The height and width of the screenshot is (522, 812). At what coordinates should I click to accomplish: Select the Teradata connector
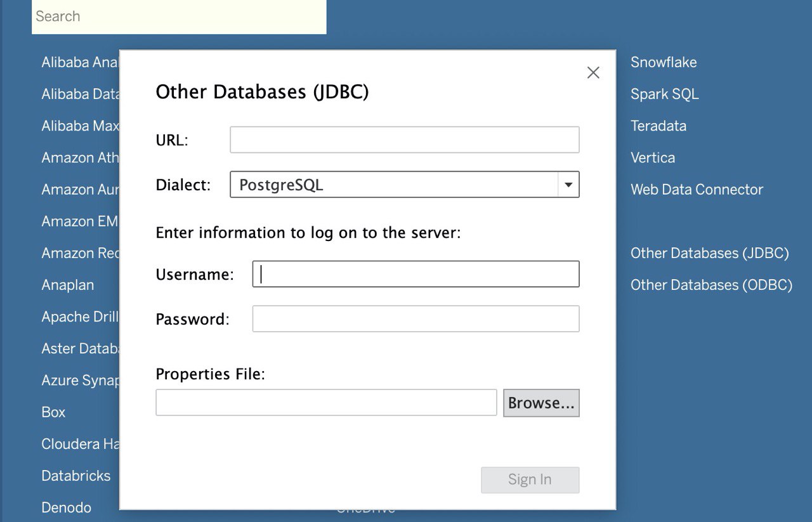[x=658, y=126]
